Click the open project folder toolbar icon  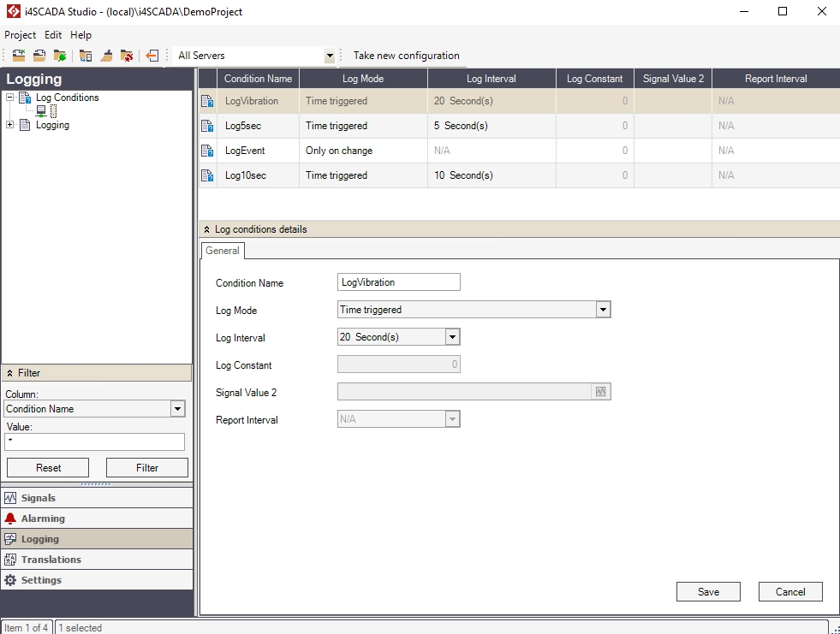pos(39,56)
